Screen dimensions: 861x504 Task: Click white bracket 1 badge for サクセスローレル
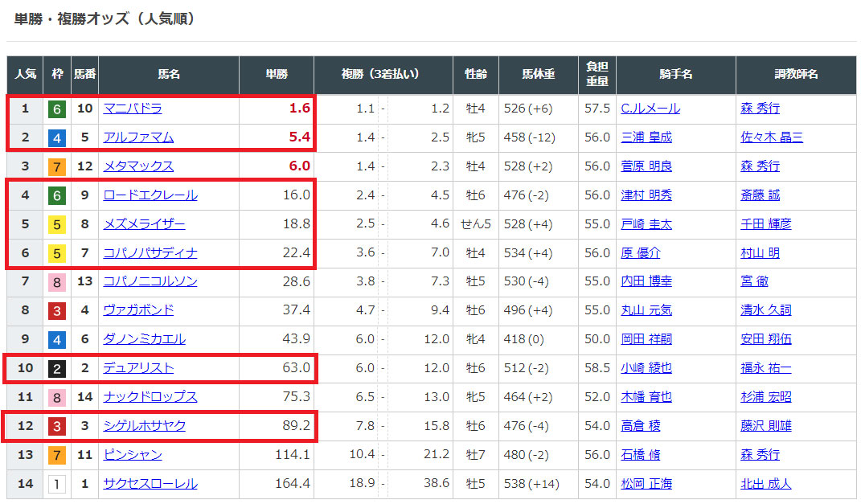pos(57,484)
